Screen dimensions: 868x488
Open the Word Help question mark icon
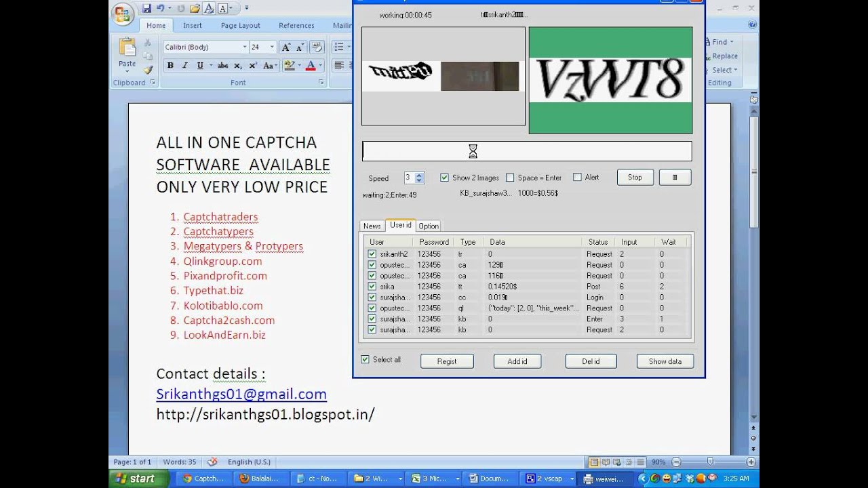click(x=752, y=24)
